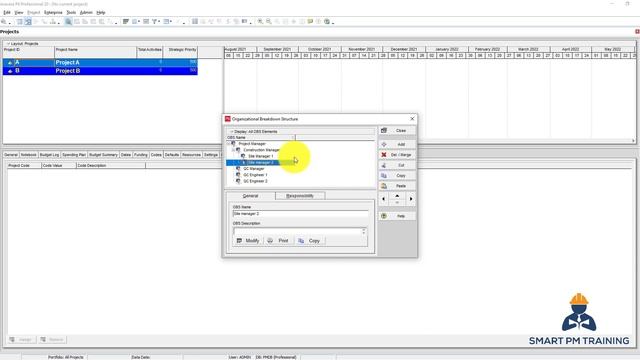Close the Projects pane with red X
640x360 pixels.
(637, 31)
